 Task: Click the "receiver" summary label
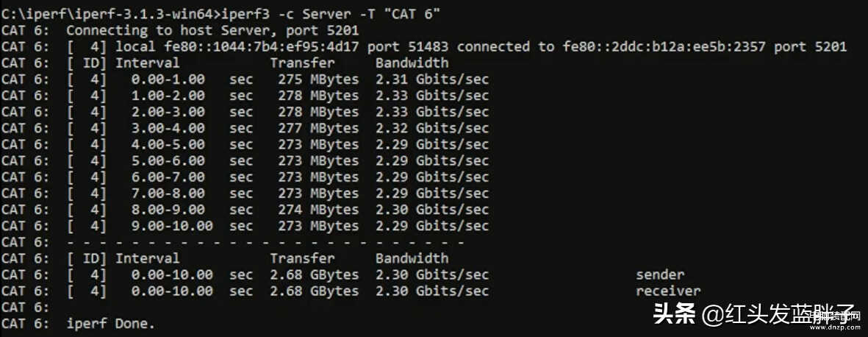coord(668,291)
